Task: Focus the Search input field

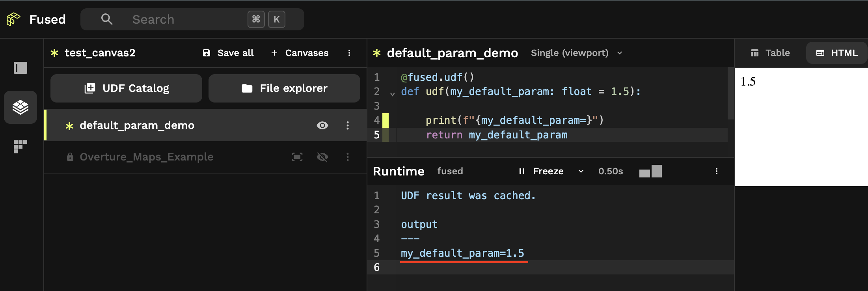Action: [192, 19]
